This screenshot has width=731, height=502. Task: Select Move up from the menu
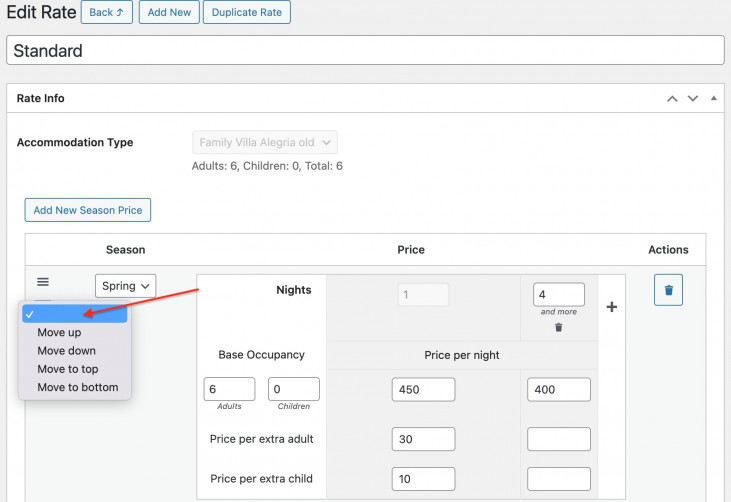59,332
